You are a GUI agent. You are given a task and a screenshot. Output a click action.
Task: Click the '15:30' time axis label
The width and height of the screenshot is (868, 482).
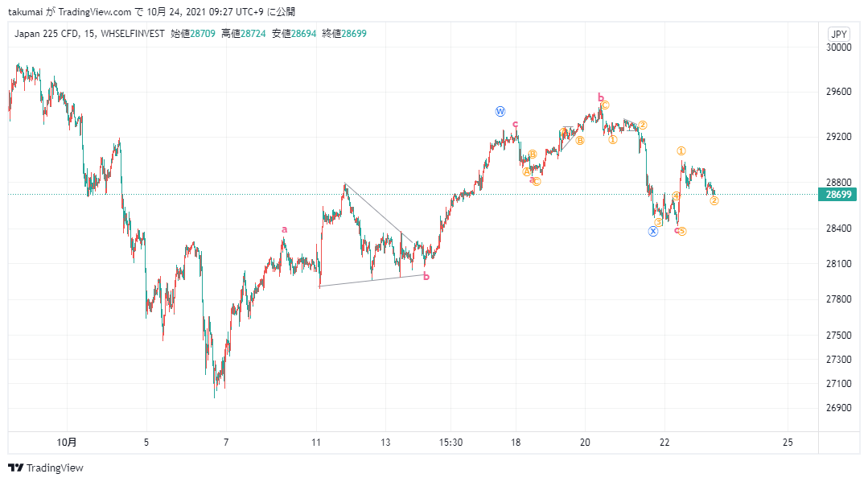pos(450,443)
